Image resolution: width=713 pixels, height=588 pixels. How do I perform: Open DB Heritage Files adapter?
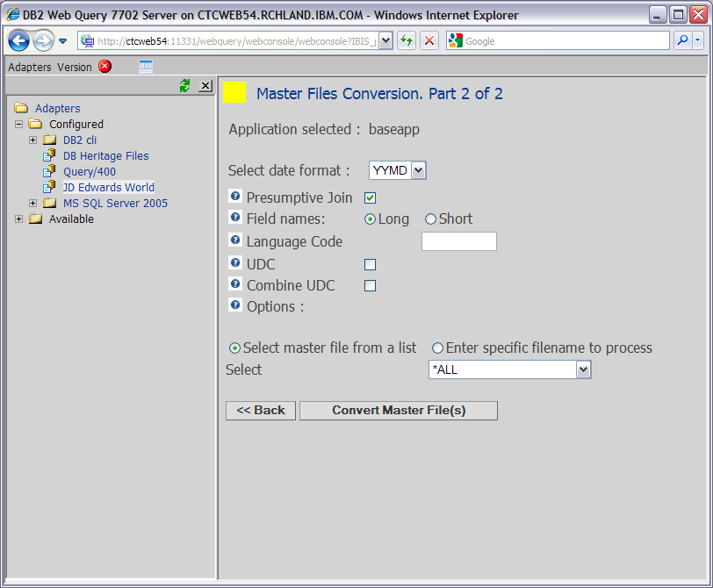[x=106, y=156]
